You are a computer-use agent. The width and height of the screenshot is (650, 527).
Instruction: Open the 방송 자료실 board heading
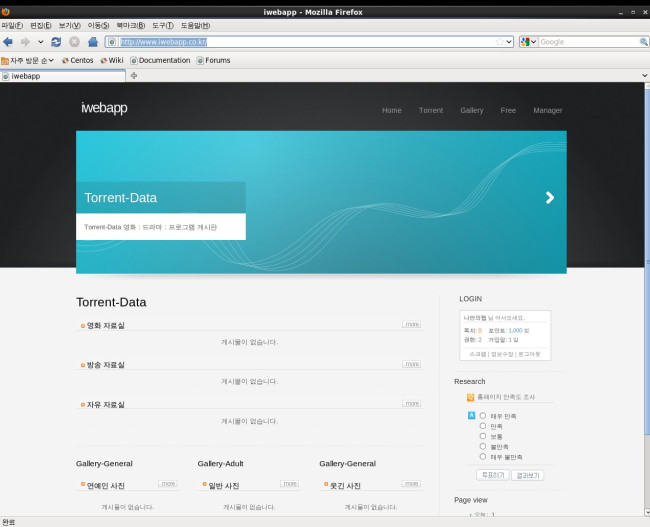pos(105,365)
